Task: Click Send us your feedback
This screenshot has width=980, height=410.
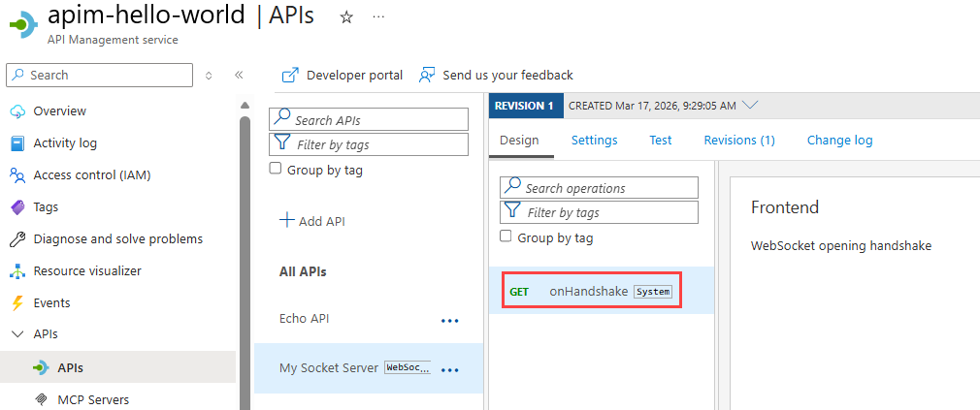Action: (496, 75)
